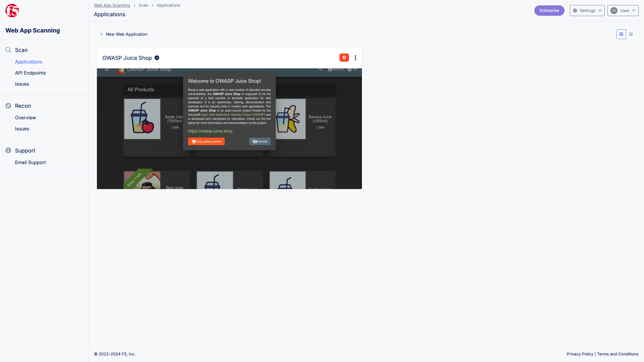The image size is (644, 362).
Task: Click the plus icon for New Web Application
Action: coord(101,34)
